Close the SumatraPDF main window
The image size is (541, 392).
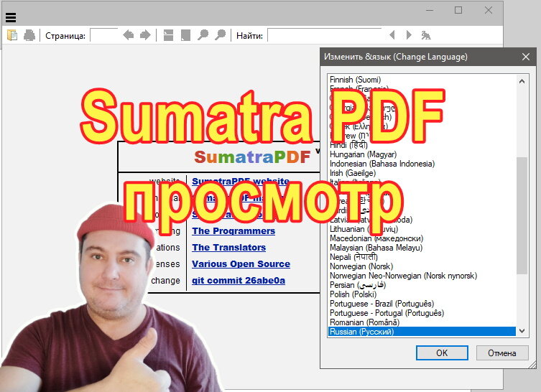pos(489,10)
